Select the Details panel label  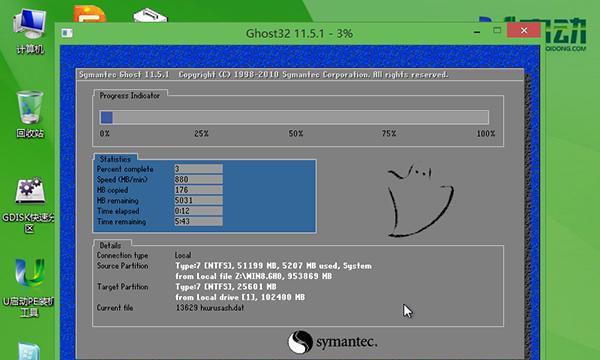click(x=110, y=245)
